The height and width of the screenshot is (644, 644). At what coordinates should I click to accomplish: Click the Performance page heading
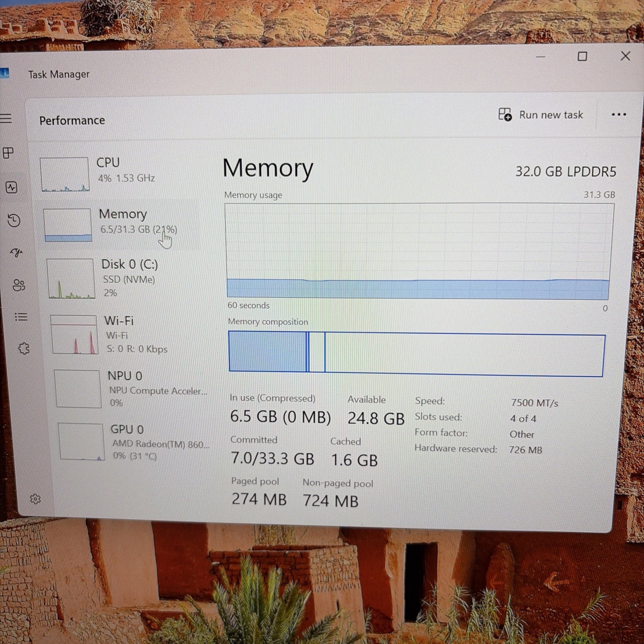pyautogui.click(x=72, y=120)
